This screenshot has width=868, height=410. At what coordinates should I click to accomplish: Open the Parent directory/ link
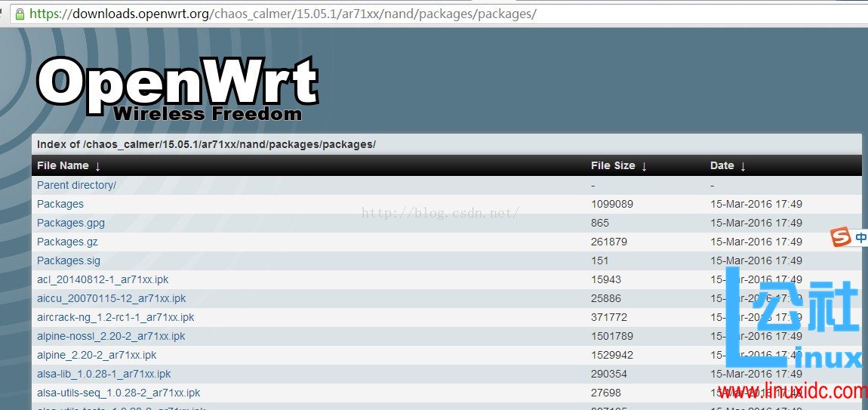coord(76,185)
